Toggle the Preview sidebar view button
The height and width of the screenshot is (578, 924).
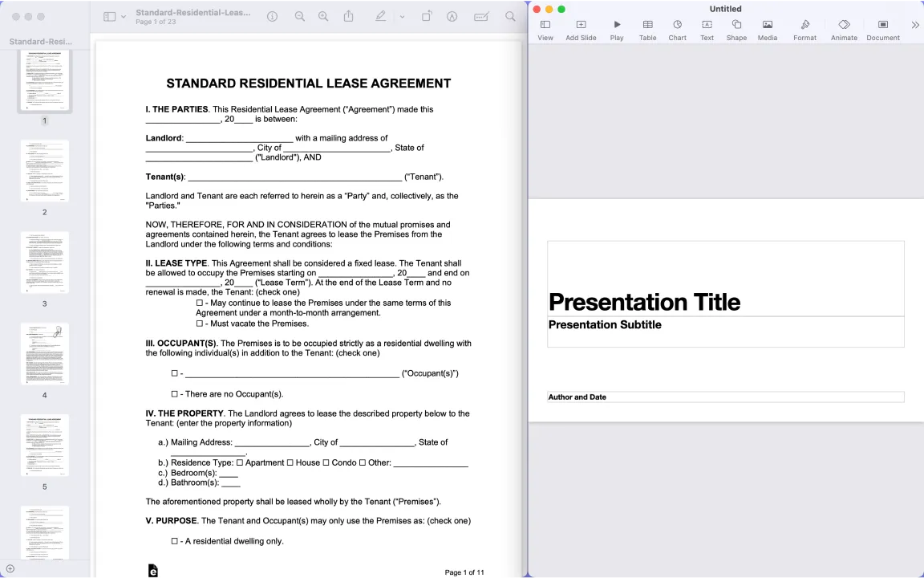[x=110, y=17]
